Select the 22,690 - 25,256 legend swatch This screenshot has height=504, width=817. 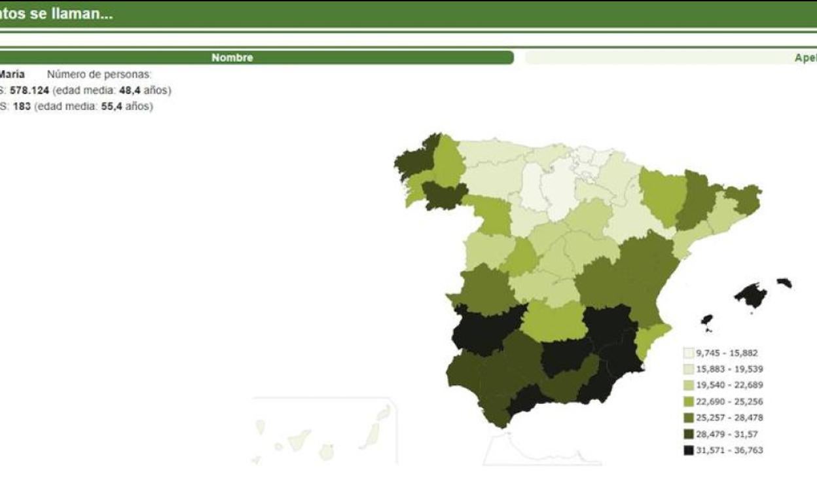(688, 401)
